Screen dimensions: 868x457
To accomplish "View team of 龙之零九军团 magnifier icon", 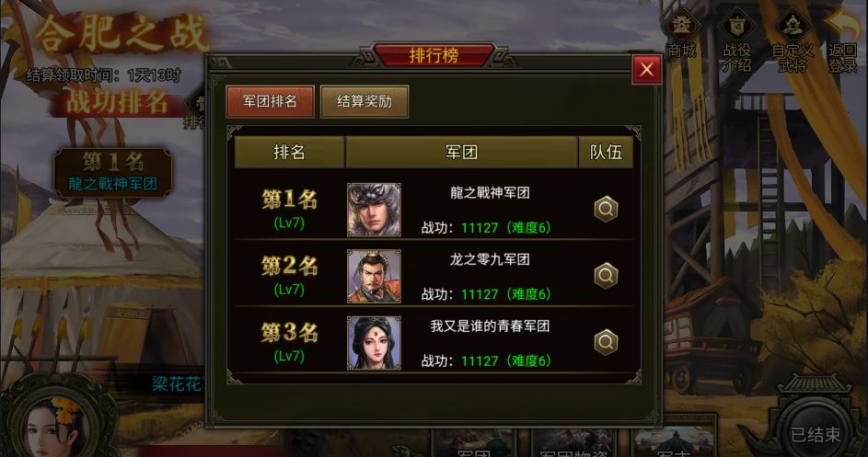I will (x=606, y=276).
